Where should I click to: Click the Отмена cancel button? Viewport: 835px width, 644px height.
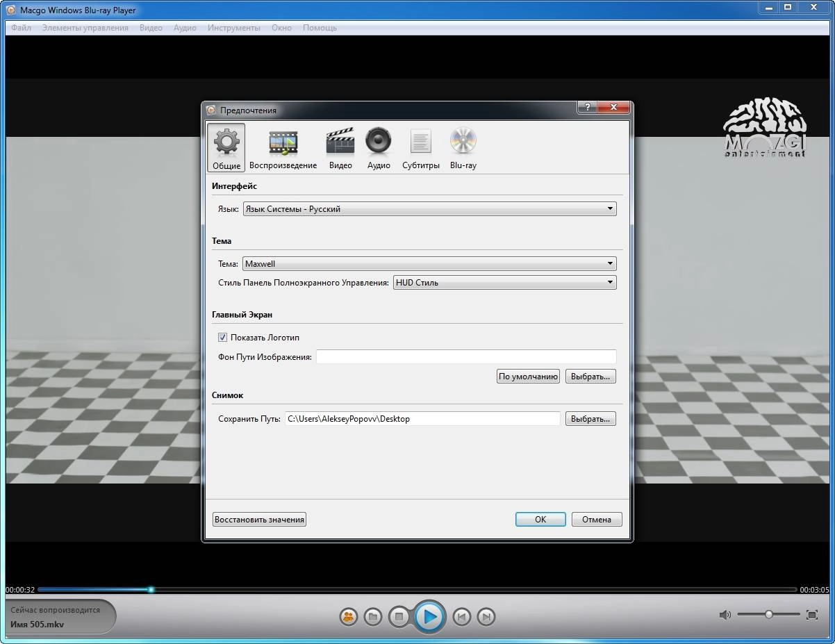pyautogui.click(x=597, y=520)
